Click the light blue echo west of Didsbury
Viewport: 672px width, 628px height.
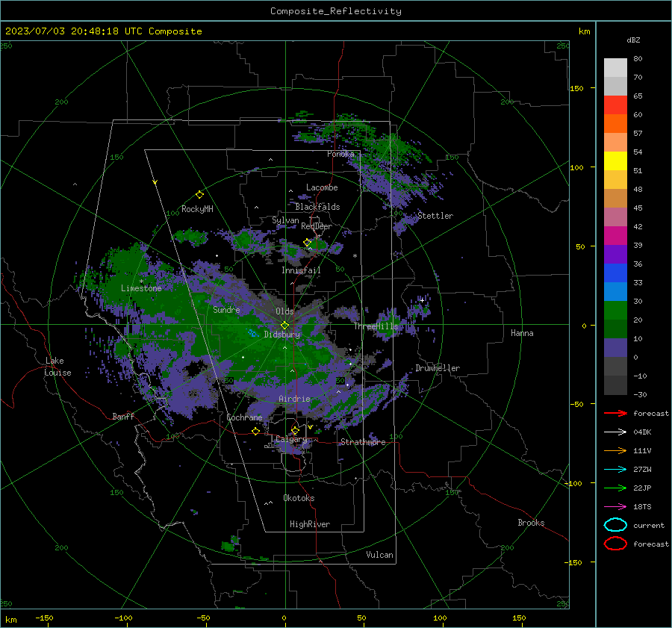click(253, 333)
